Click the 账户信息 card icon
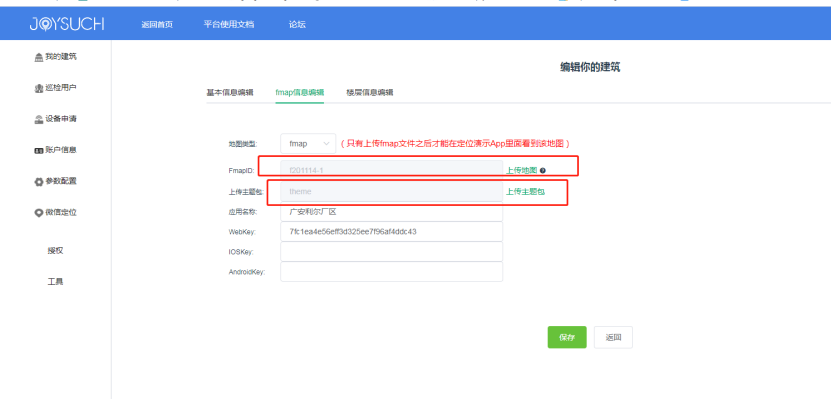831x399 pixels. [x=38, y=150]
